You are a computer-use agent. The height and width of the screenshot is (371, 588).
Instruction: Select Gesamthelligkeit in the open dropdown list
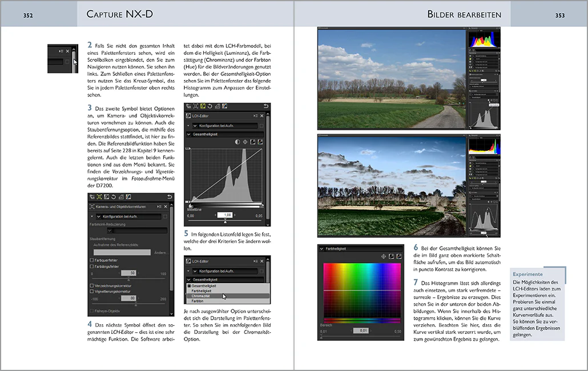click(228, 286)
